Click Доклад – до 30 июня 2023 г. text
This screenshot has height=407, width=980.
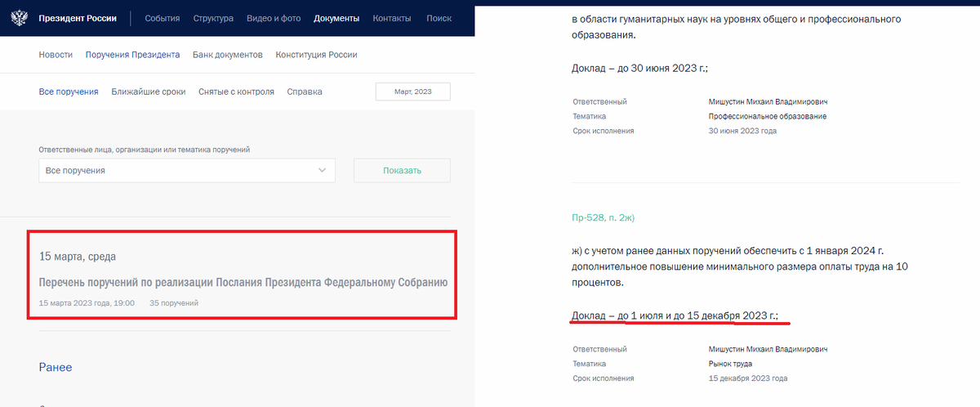point(639,69)
